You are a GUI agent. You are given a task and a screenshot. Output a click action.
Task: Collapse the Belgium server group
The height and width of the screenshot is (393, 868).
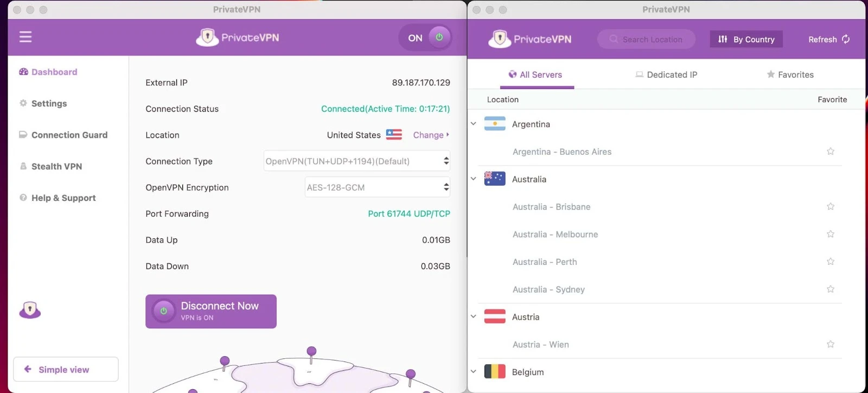pyautogui.click(x=473, y=372)
